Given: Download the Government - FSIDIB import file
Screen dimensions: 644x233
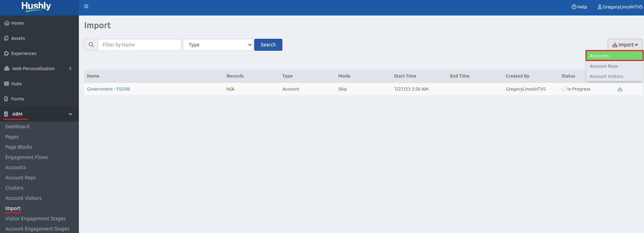Looking at the screenshot, I should [x=620, y=89].
